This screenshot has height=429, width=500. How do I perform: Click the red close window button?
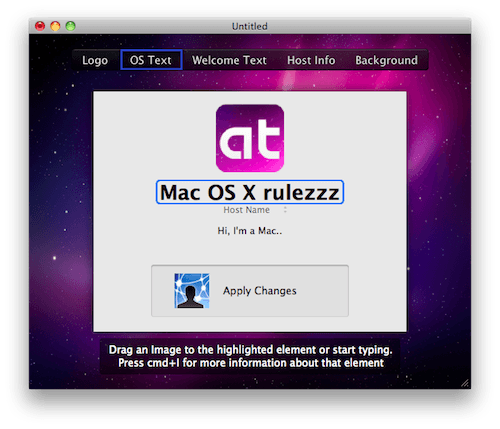[x=40, y=26]
